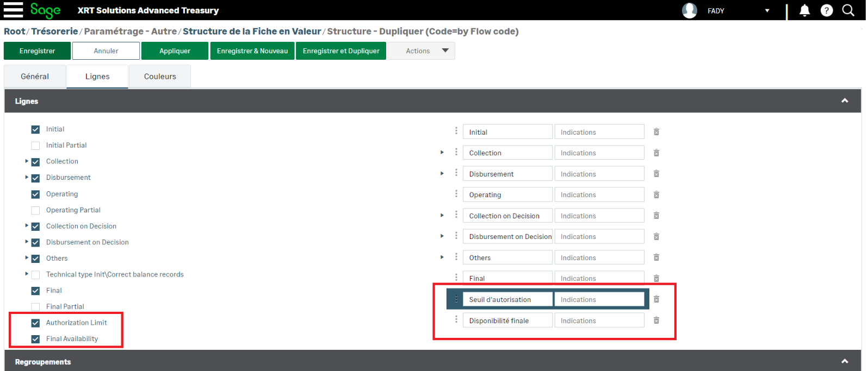Click the Annuler button
The image size is (868, 371).
106,51
